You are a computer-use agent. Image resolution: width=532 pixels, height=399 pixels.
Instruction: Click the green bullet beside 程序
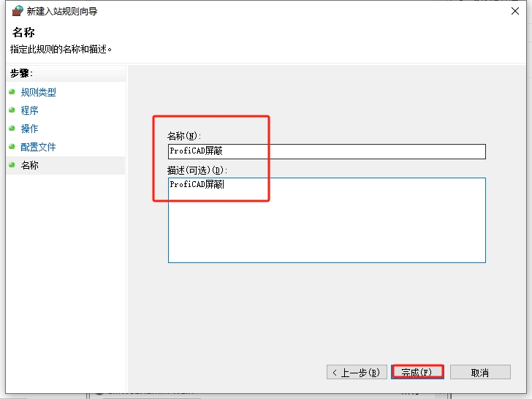12,110
